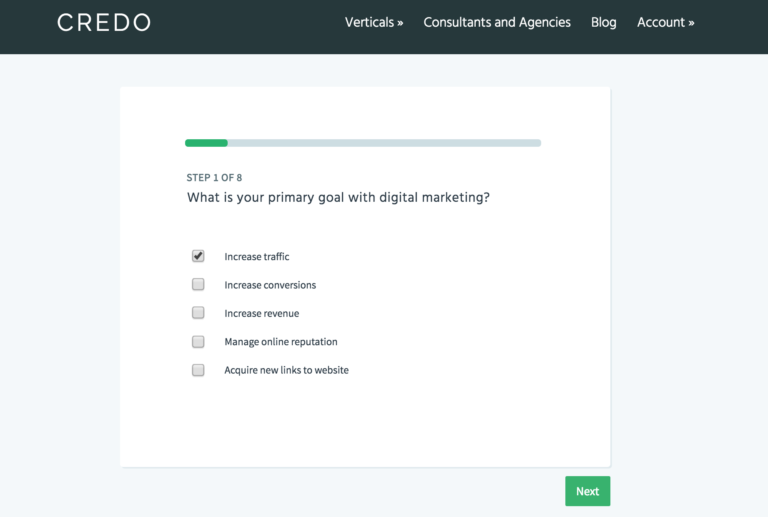This screenshot has height=517, width=768.
Task: Click the green Next button
Action: point(587,491)
